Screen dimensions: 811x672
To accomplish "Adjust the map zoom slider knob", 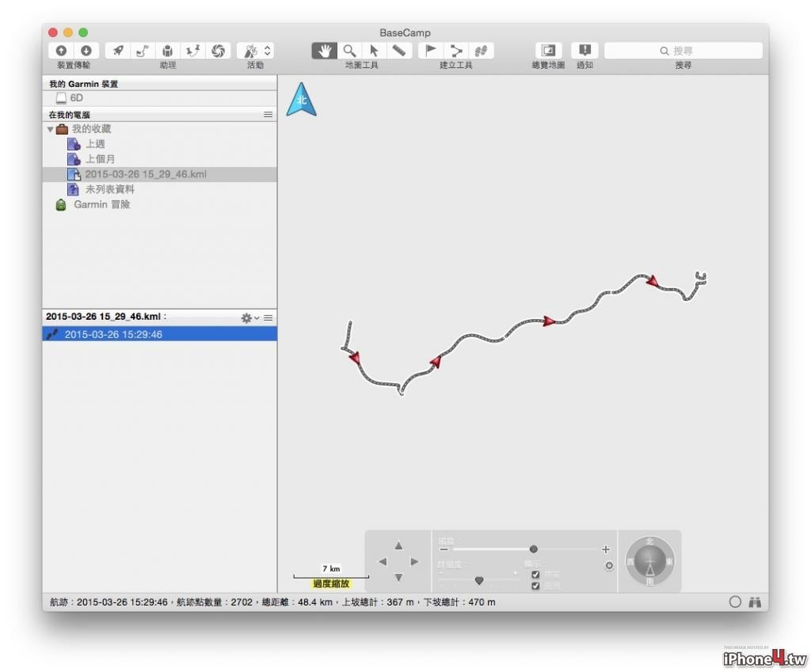I will click(533, 549).
